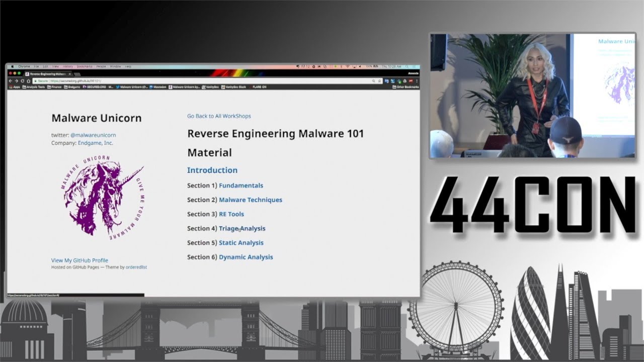The height and width of the screenshot is (362, 644).
Task: Open the Triage Analysis section link
Action: coord(242,228)
